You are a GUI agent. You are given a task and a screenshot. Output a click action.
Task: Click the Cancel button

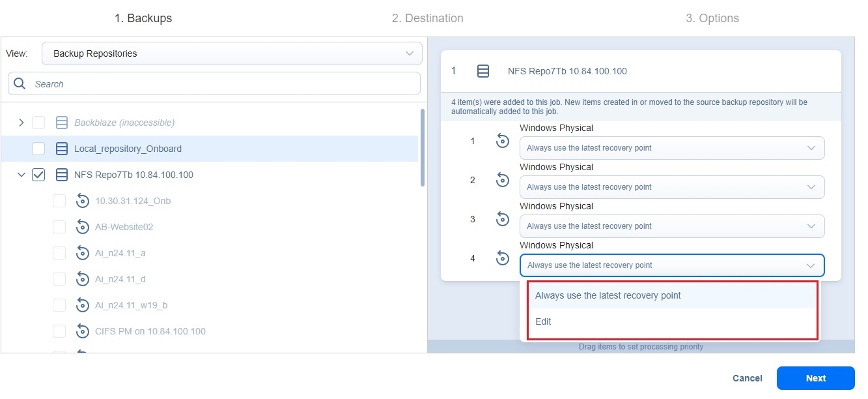click(747, 378)
